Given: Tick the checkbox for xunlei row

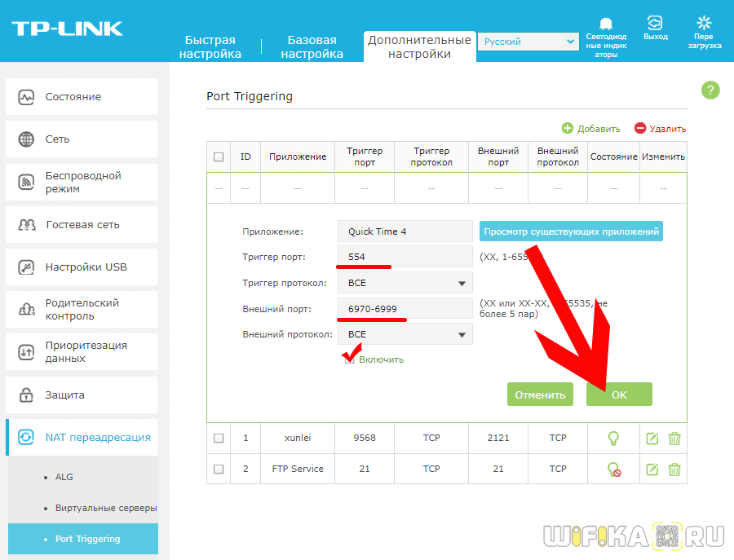Looking at the screenshot, I should (219, 439).
